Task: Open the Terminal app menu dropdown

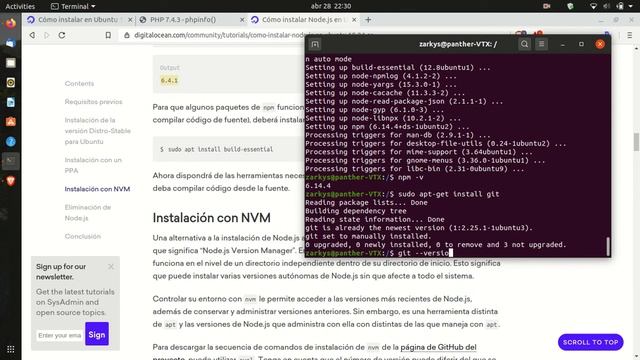Action: coord(73,6)
